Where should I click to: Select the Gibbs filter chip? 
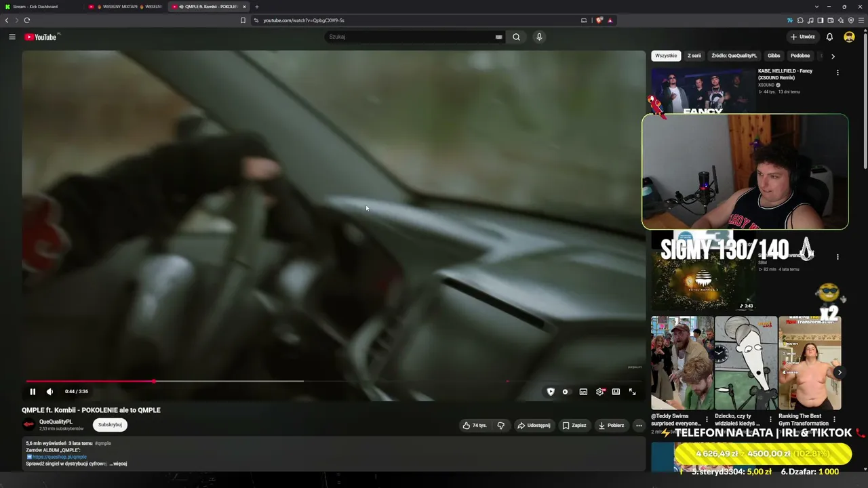(774, 56)
